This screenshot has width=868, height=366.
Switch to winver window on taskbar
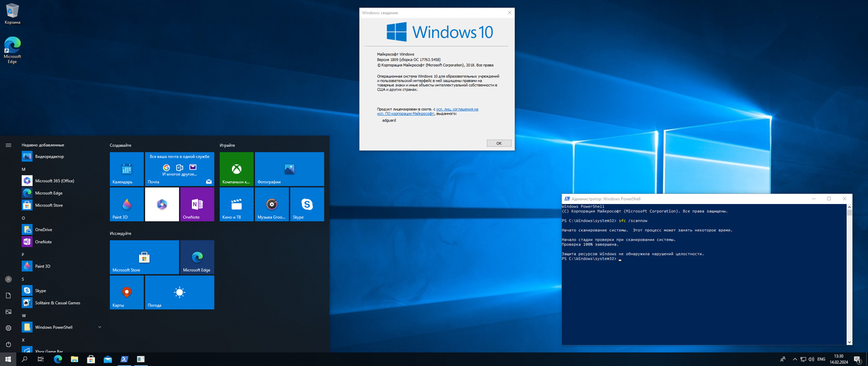(140, 359)
